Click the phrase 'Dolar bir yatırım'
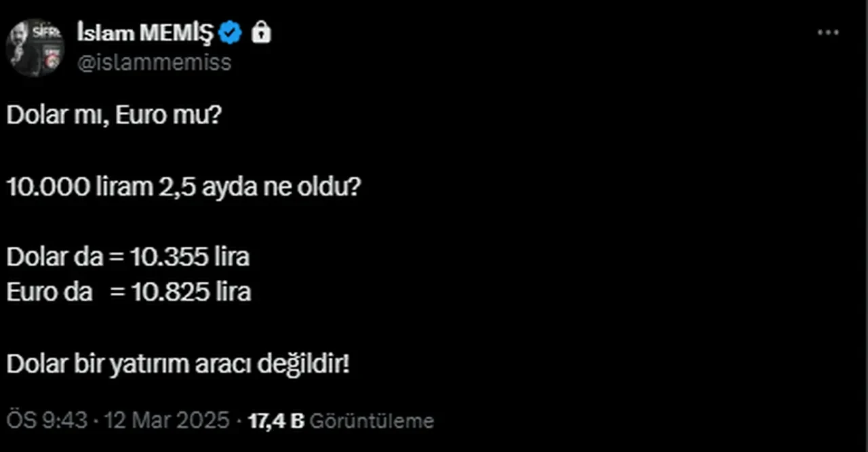The width and height of the screenshot is (868, 452). pyautogui.click(x=94, y=365)
